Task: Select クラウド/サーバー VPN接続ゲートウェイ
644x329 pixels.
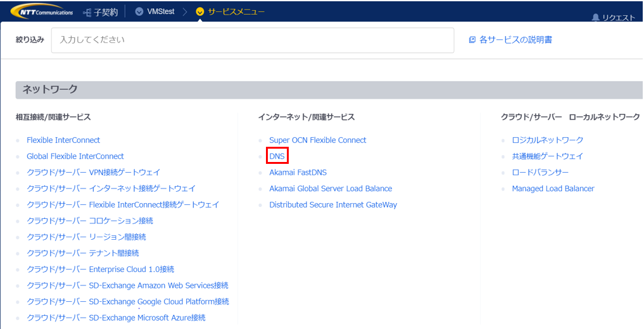Action: point(94,172)
